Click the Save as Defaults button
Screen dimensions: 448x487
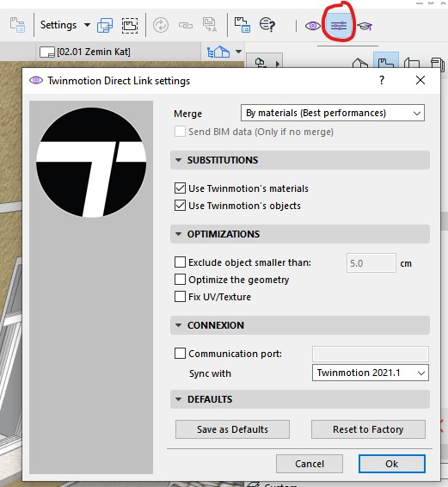[x=232, y=429]
